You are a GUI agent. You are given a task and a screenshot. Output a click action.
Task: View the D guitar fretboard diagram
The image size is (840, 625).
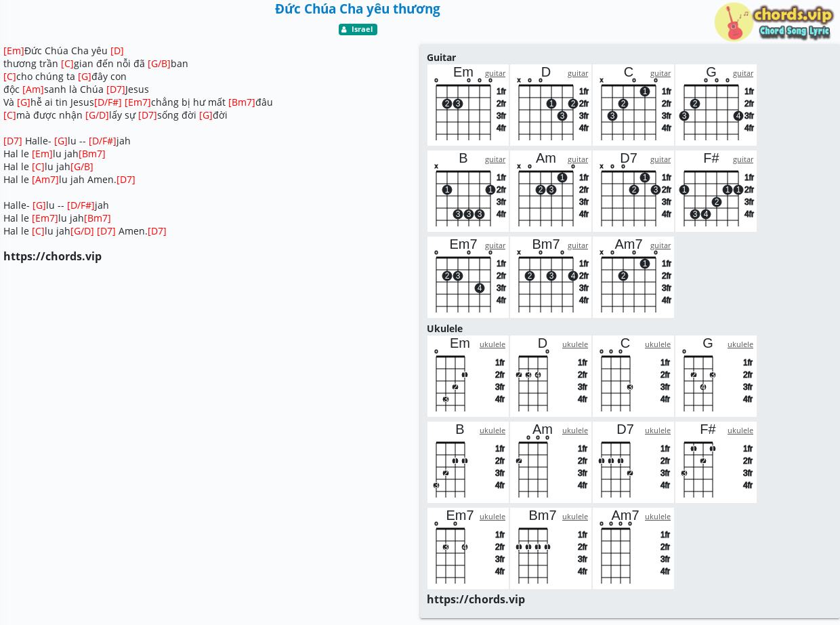551,105
